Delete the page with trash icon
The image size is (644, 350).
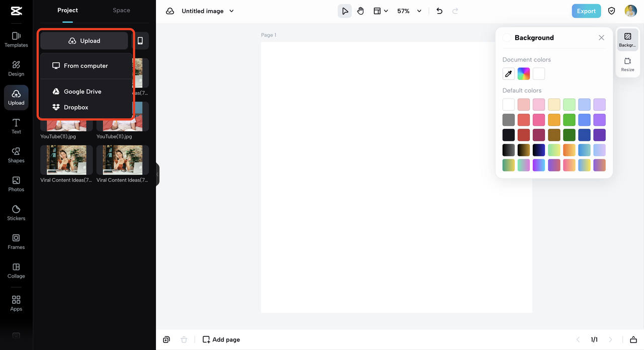tap(184, 340)
